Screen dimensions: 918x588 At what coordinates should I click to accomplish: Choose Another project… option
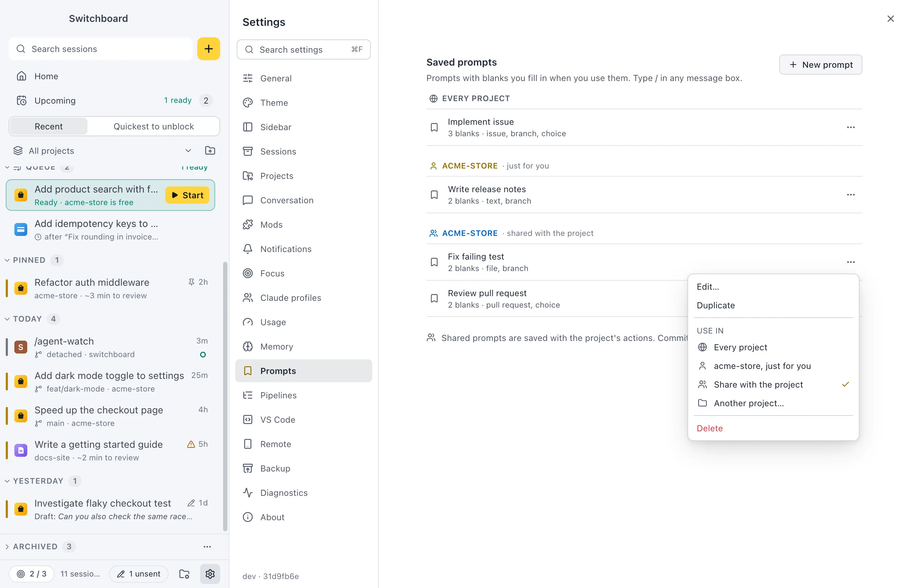pos(773,403)
